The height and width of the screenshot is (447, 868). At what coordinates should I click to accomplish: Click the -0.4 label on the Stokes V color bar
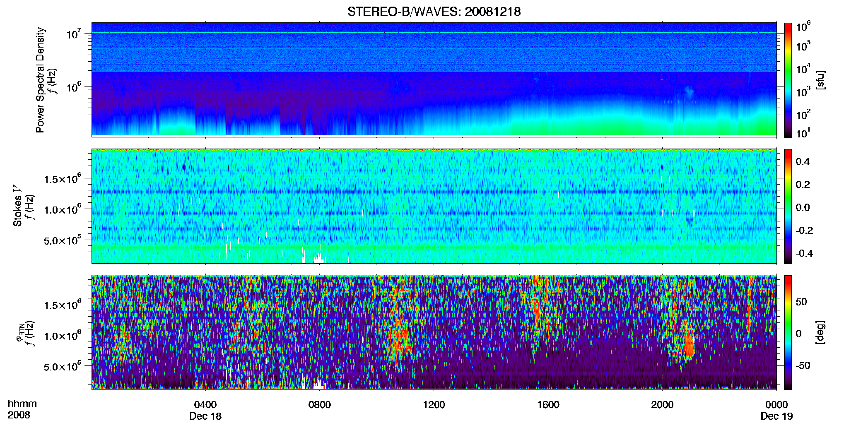coord(804,253)
